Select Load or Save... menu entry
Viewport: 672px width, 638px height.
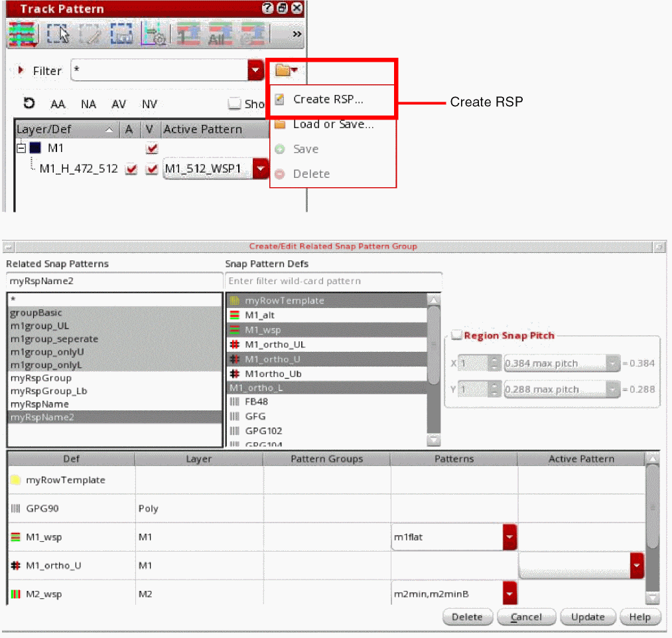tap(333, 124)
